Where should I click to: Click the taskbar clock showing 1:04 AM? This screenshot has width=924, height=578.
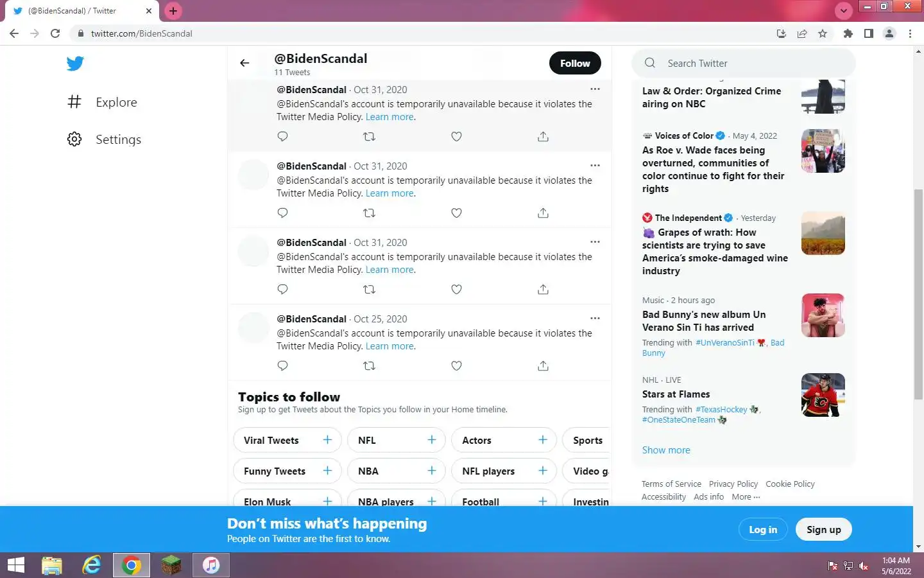point(896,566)
